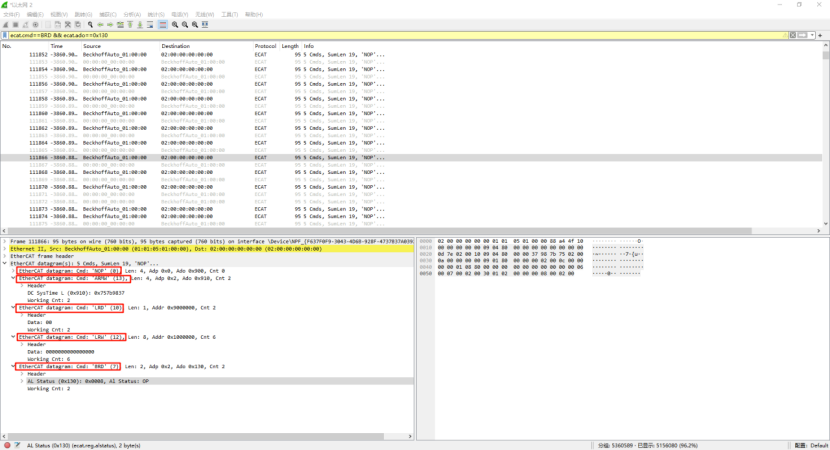Clear the display filter with X button

click(x=793, y=35)
